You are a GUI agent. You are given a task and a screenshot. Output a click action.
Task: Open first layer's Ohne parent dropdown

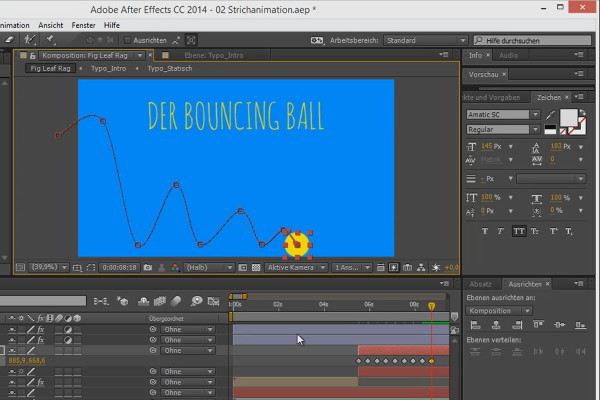(188, 329)
